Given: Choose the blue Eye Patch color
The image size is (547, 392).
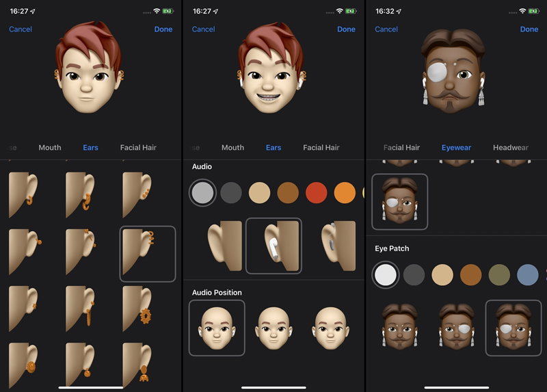Looking at the screenshot, I should click(x=528, y=275).
